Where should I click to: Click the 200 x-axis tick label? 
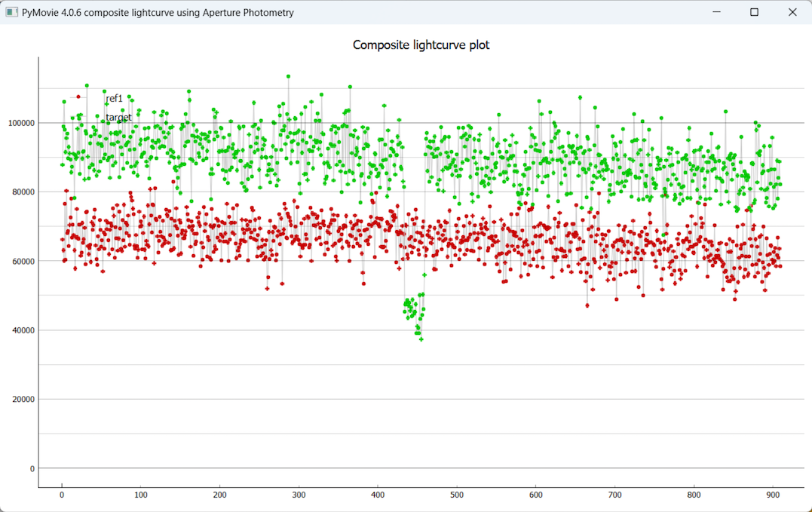(219, 495)
